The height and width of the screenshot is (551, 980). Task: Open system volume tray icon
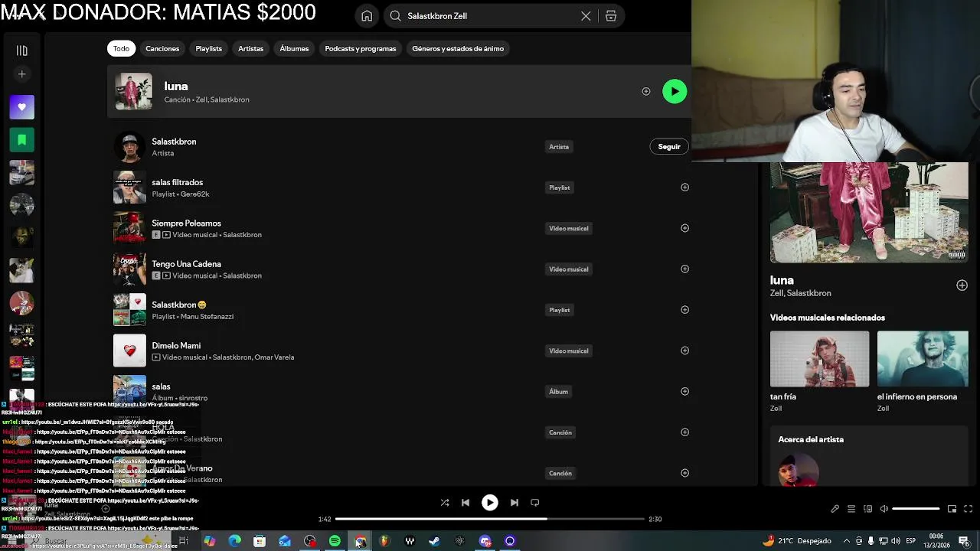pyautogui.click(x=897, y=541)
